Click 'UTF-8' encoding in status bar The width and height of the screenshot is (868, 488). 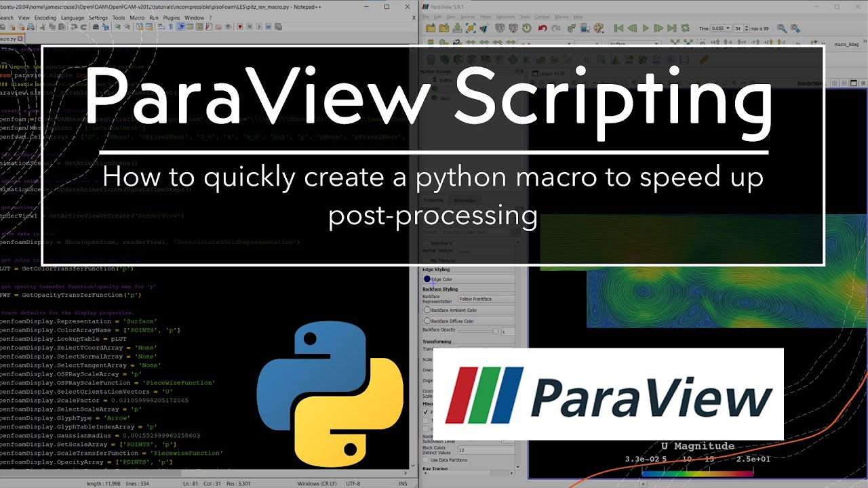click(353, 483)
